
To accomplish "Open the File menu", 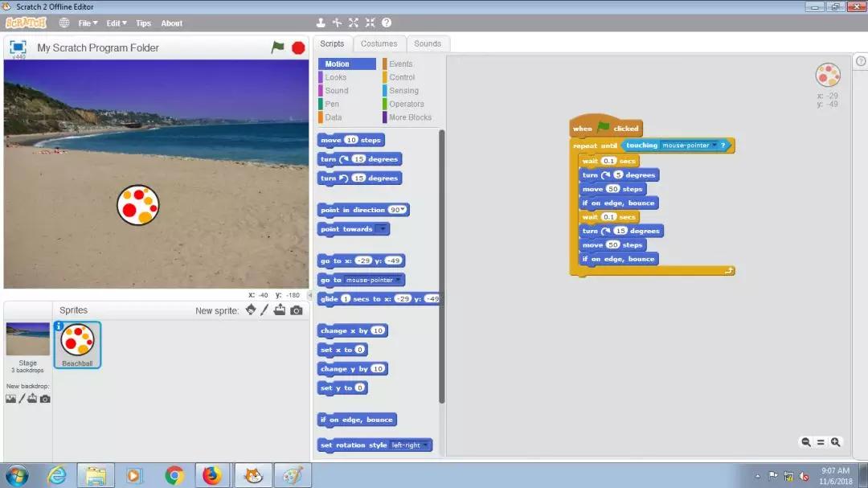I will point(88,23).
